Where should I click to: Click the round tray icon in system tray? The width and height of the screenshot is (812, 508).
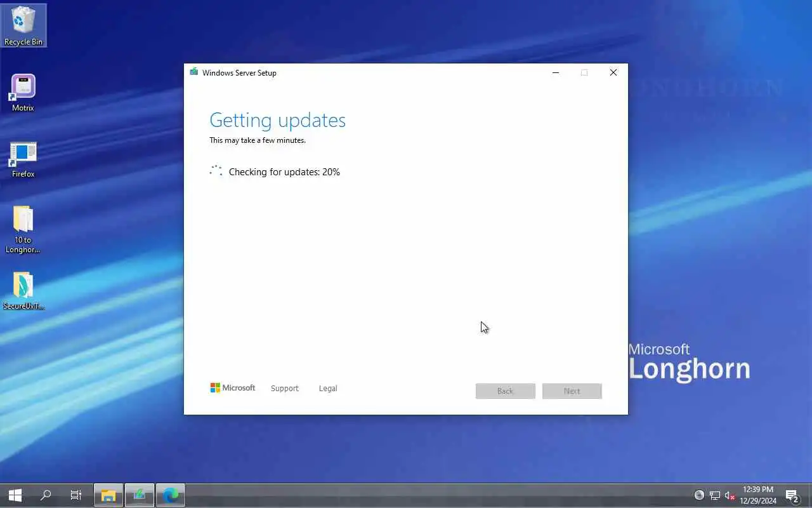699,495
